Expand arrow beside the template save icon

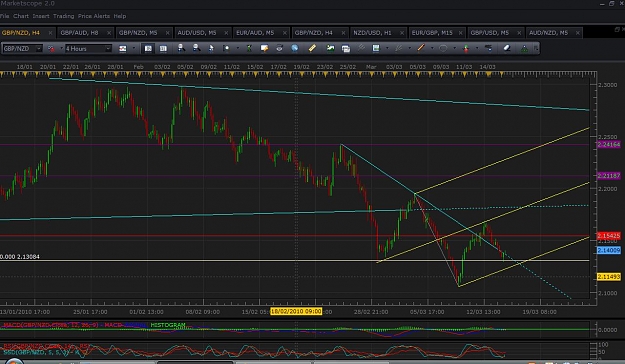point(387,49)
